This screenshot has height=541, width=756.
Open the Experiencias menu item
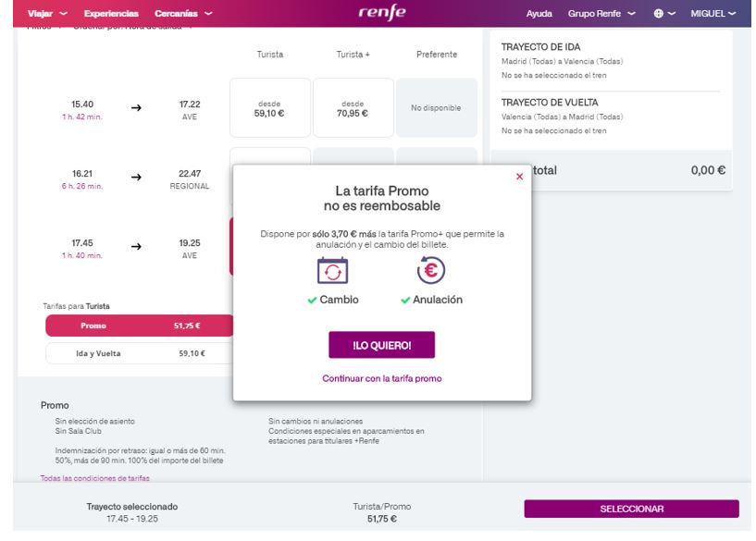[x=111, y=14]
